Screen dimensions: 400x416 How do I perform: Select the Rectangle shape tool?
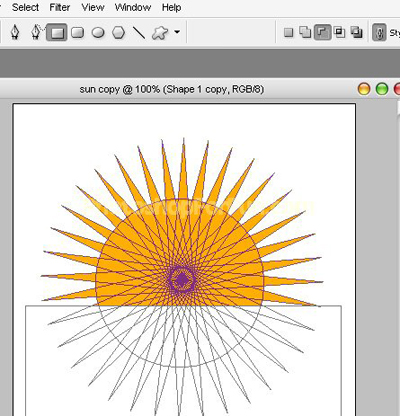pyautogui.click(x=57, y=32)
